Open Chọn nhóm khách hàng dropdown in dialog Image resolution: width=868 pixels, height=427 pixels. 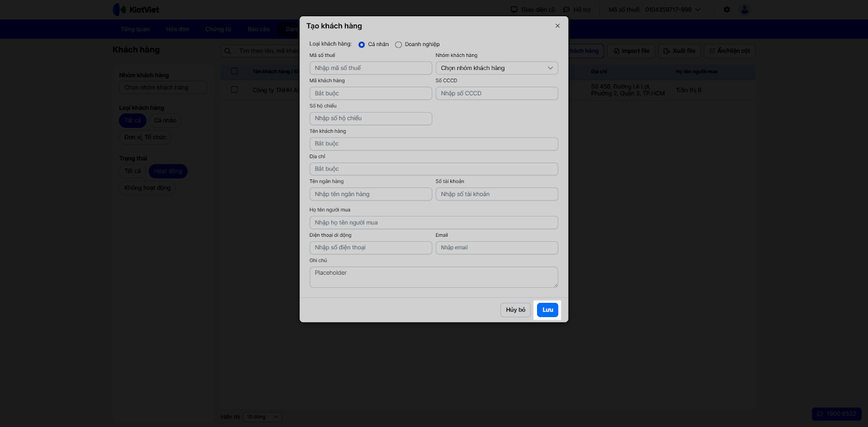coord(496,68)
